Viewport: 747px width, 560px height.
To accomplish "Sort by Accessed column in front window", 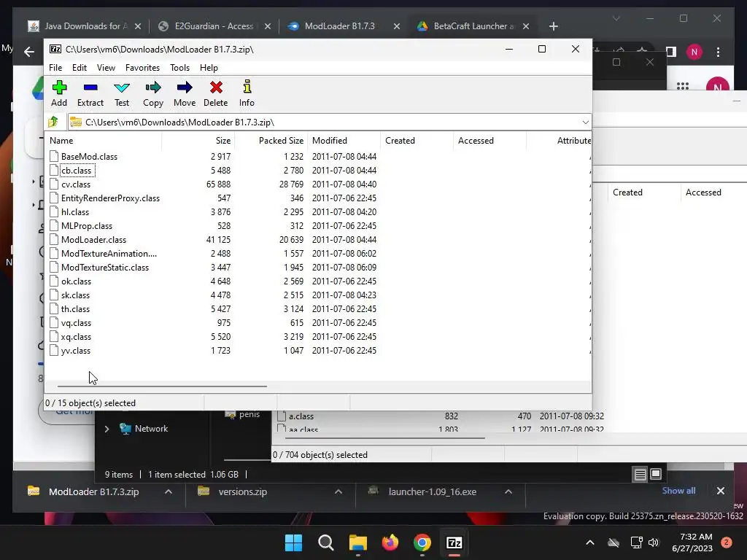I will tap(489, 141).
